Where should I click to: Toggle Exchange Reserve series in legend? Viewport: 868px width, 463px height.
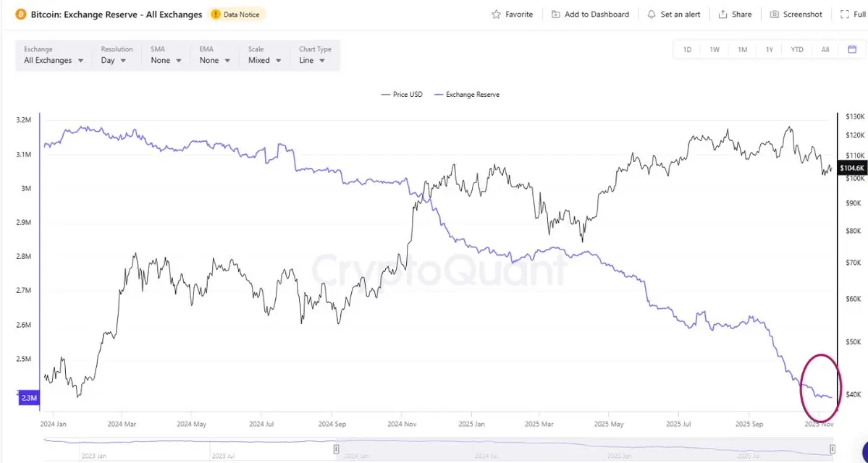(x=466, y=95)
